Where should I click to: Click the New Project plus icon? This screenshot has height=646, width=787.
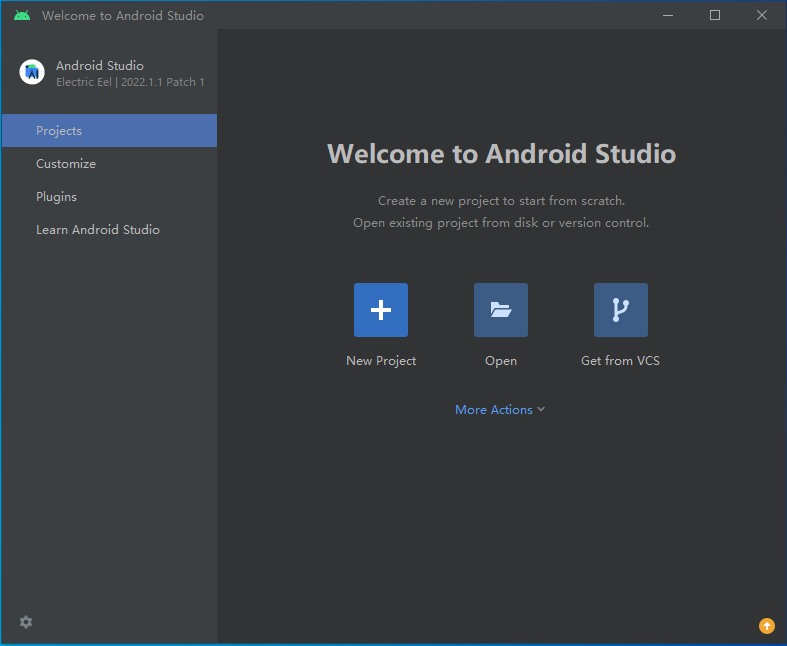(x=381, y=310)
